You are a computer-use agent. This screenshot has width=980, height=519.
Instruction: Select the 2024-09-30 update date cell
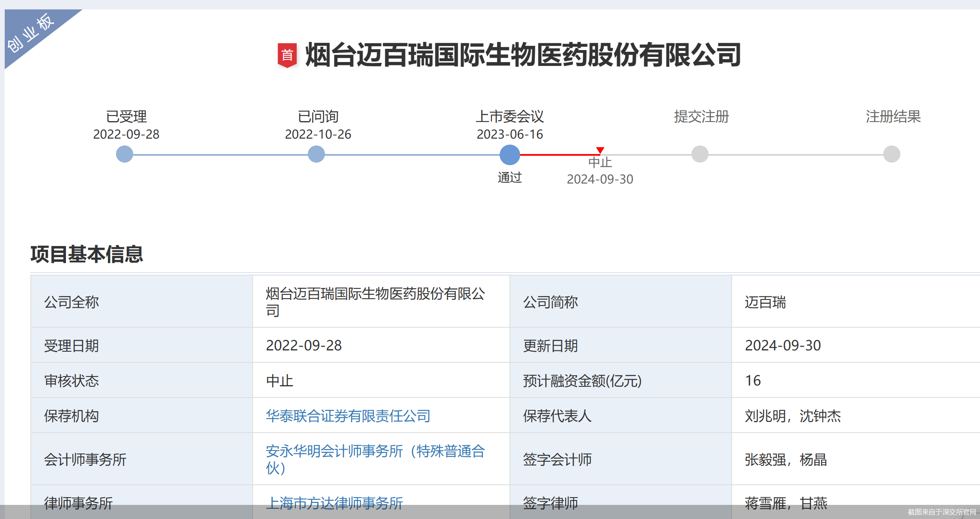783,346
